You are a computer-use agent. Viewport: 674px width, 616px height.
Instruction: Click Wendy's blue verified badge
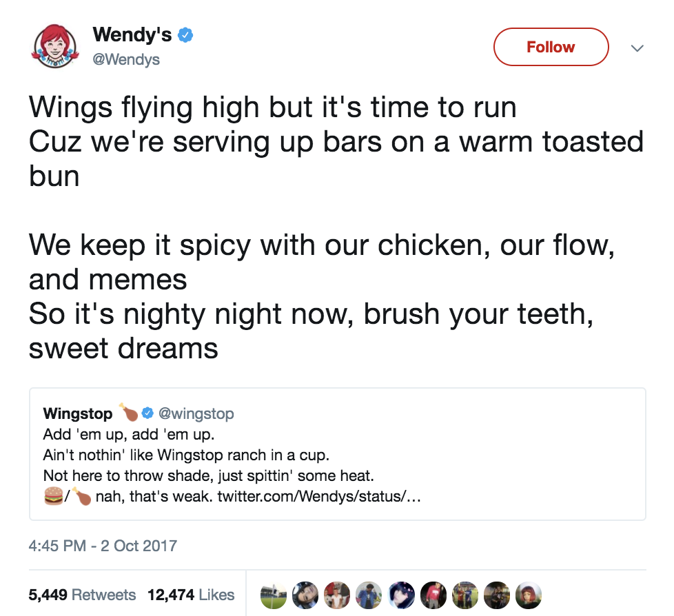tap(185, 35)
